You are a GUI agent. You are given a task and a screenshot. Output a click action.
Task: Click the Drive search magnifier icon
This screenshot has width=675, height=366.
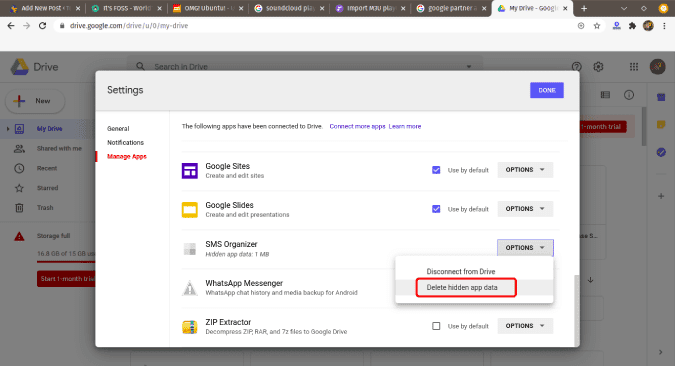coord(140,66)
